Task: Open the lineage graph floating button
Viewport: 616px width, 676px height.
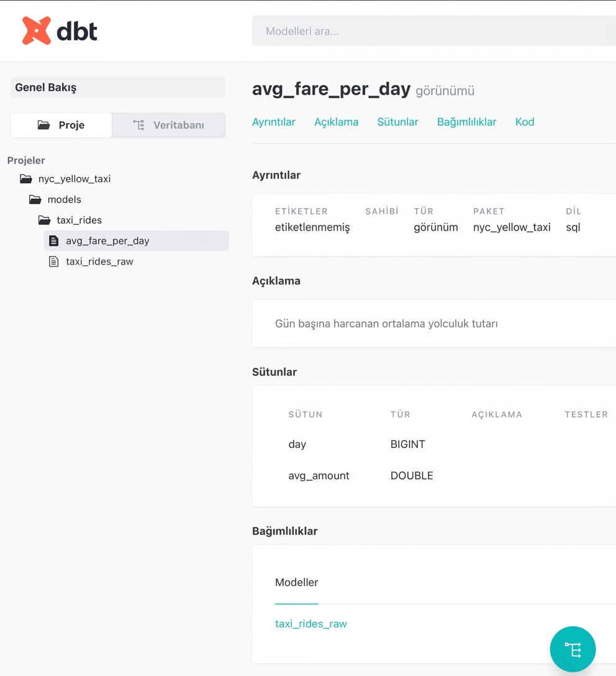Action: 573,649
